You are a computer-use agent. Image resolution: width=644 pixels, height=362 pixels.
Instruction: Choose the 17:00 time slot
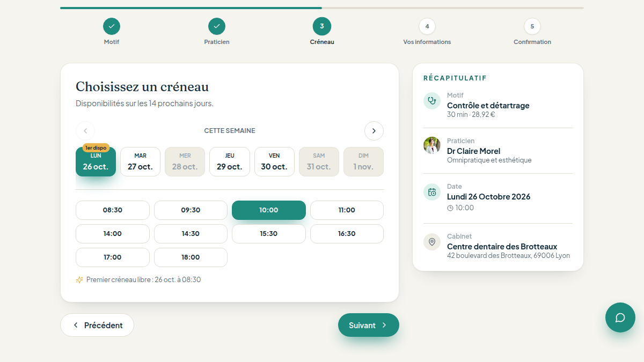coord(113,257)
